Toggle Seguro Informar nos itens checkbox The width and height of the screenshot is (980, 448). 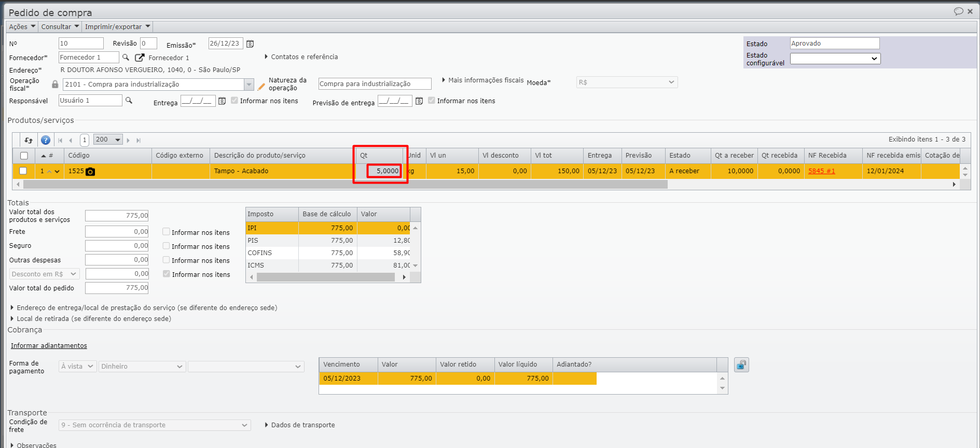click(x=166, y=246)
